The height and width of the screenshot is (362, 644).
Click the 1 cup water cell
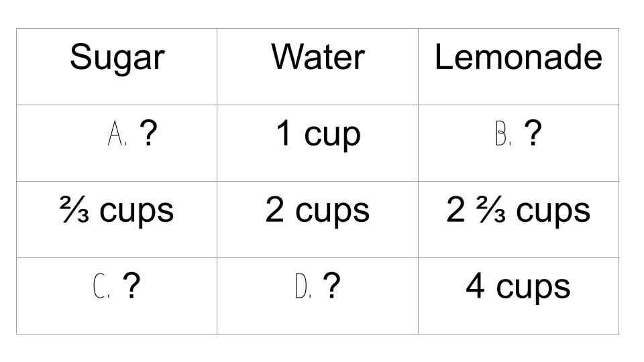(317, 143)
